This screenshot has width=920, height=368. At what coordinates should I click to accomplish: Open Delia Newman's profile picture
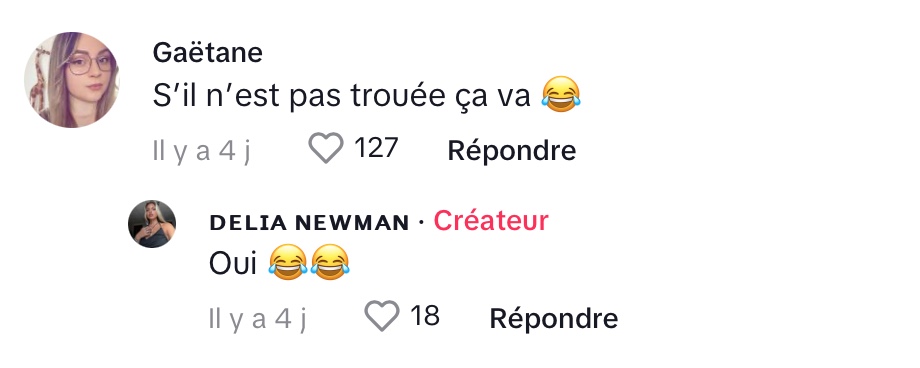pyautogui.click(x=152, y=224)
